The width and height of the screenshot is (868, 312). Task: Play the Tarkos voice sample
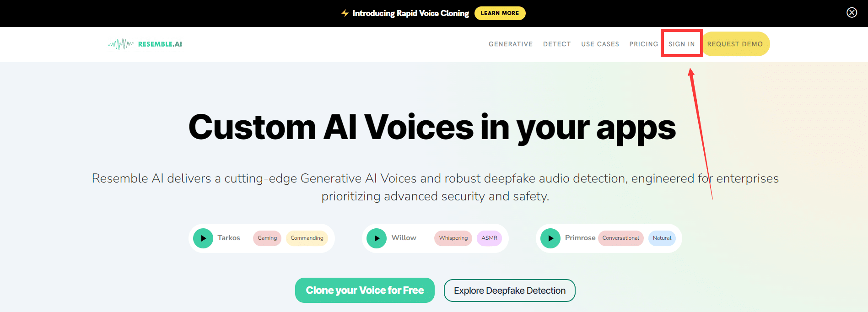click(x=203, y=238)
